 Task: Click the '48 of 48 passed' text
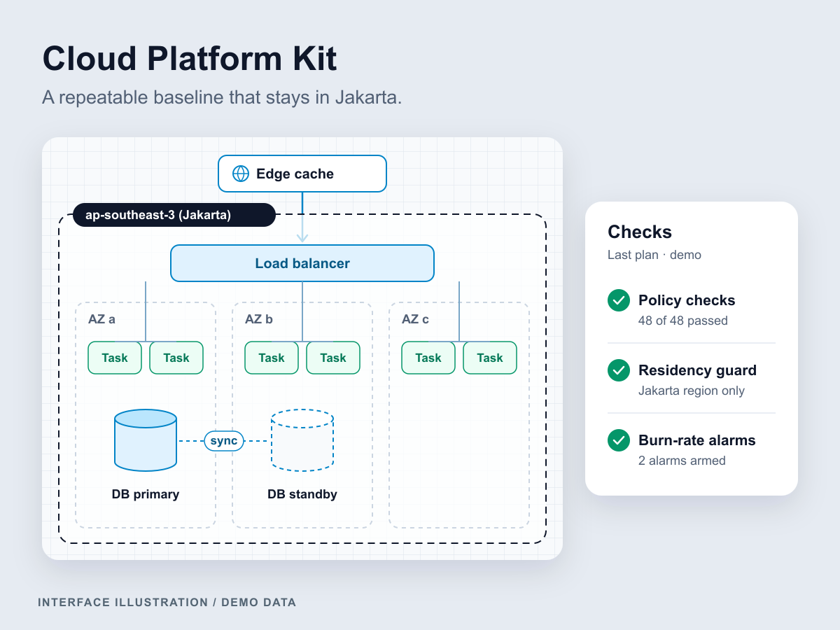coord(683,321)
